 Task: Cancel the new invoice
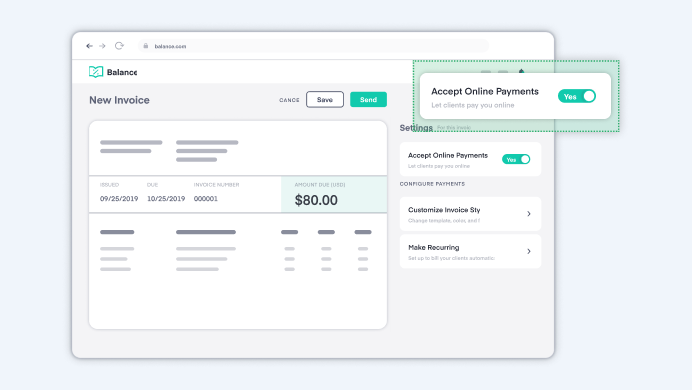pyautogui.click(x=289, y=100)
